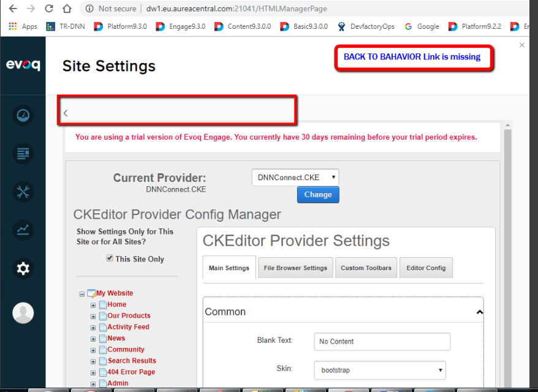View analytics via the chart icon

23,230
